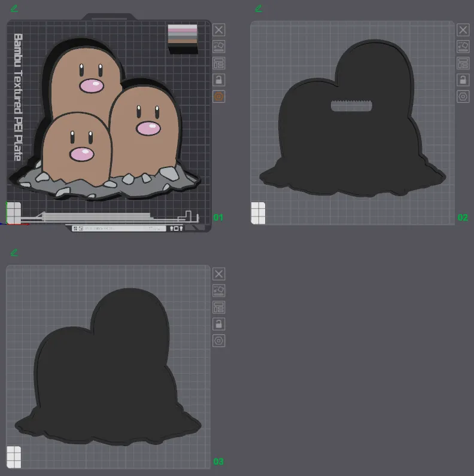
Task: Toggle the lock on plate 03
Action: click(x=218, y=324)
